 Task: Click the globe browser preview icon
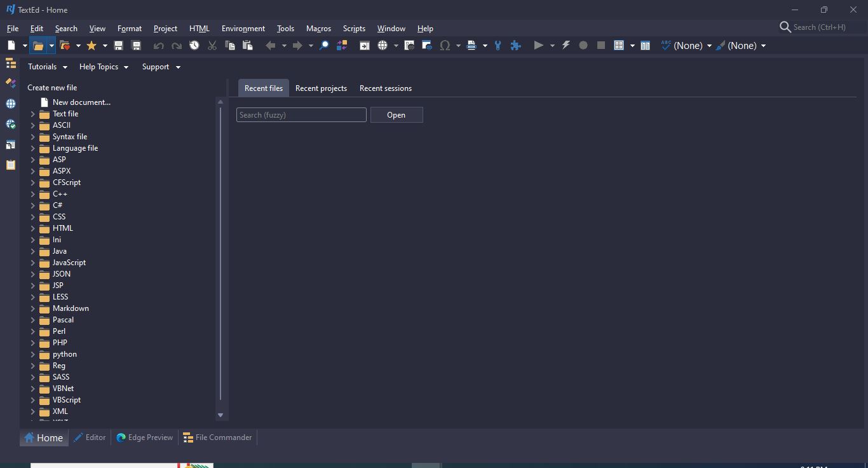point(383,46)
